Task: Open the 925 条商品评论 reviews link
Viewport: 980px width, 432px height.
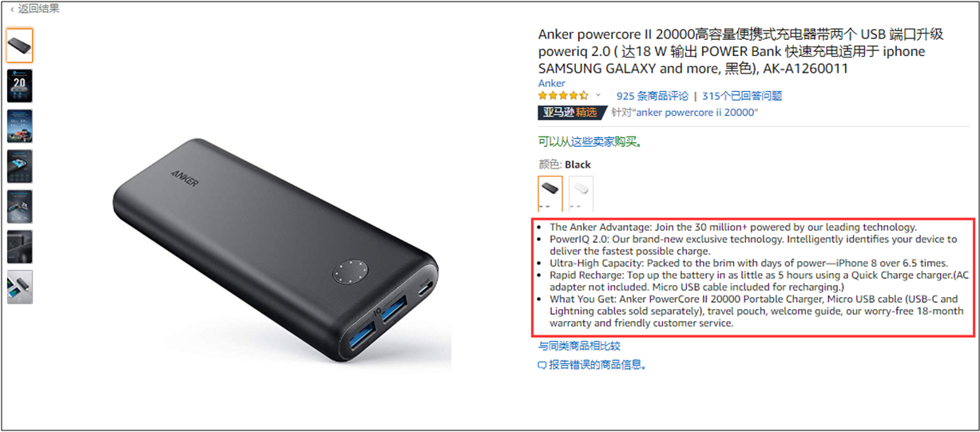Action: pos(652,96)
